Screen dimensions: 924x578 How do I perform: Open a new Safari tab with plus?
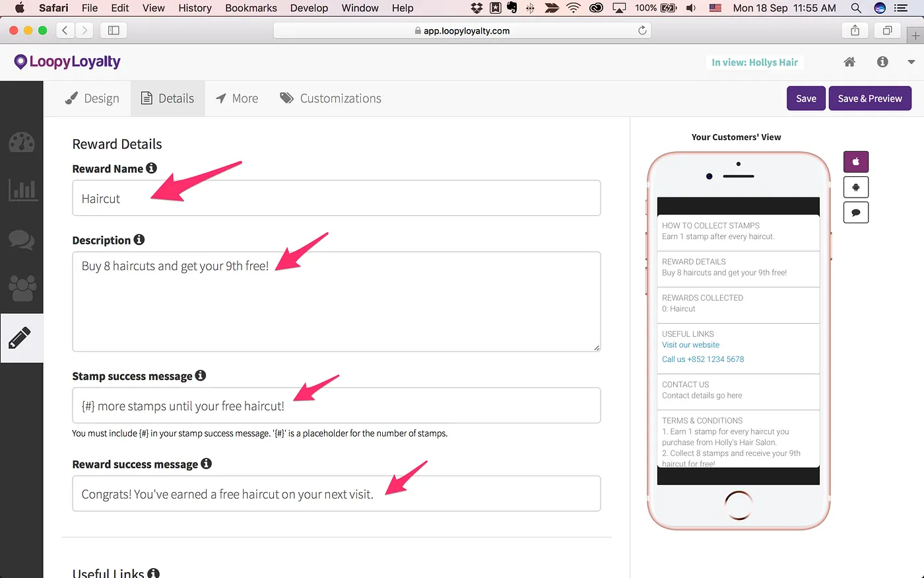click(x=916, y=35)
